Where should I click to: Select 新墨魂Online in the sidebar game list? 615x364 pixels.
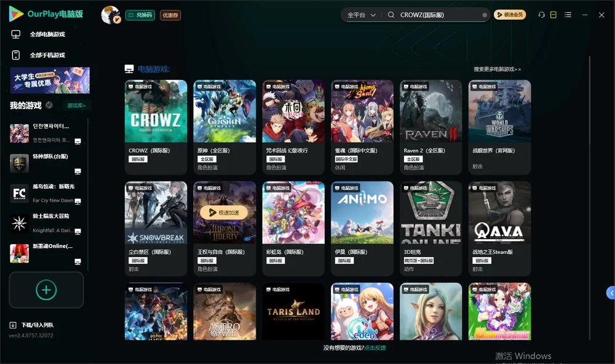[47, 253]
